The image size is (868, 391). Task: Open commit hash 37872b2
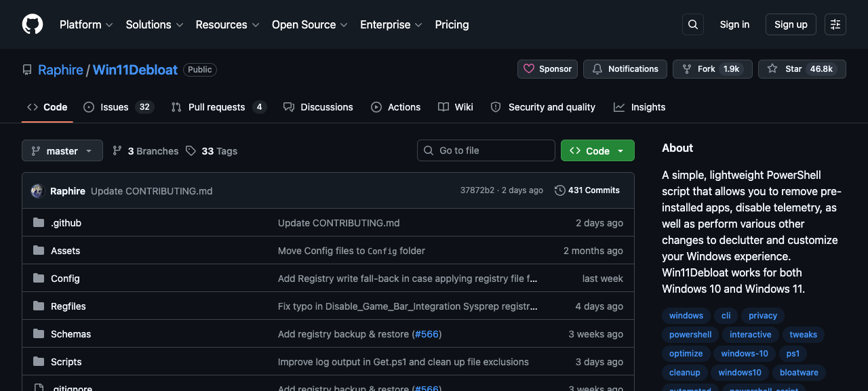(477, 190)
